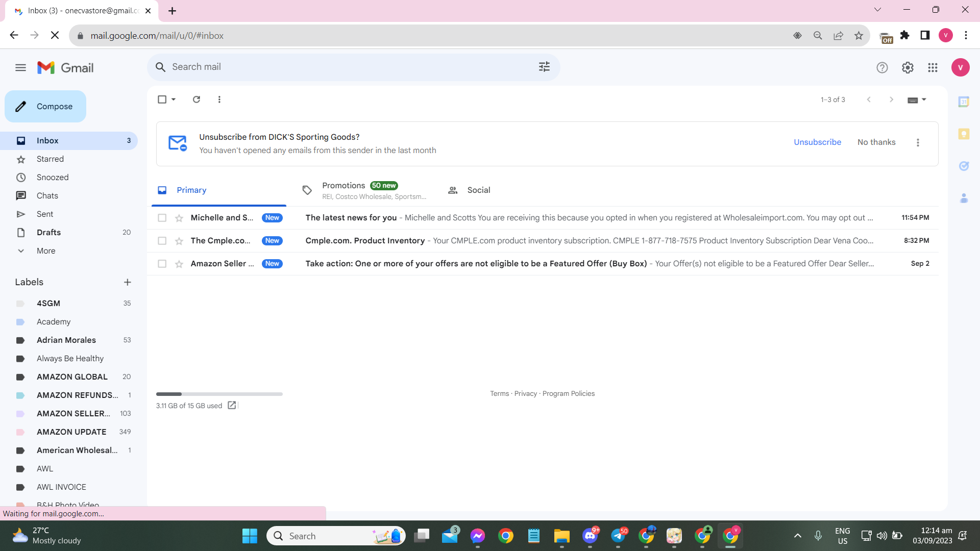Image resolution: width=980 pixels, height=551 pixels.
Task: Open Chrome three-dot menu
Action: 966,35
